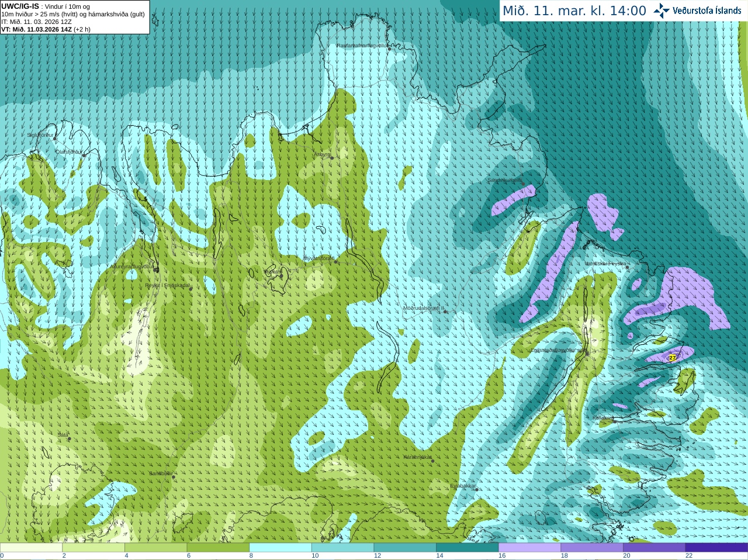Click the 'Mið. 11. mar. kl. 14:00' timestamp

click(574, 11)
